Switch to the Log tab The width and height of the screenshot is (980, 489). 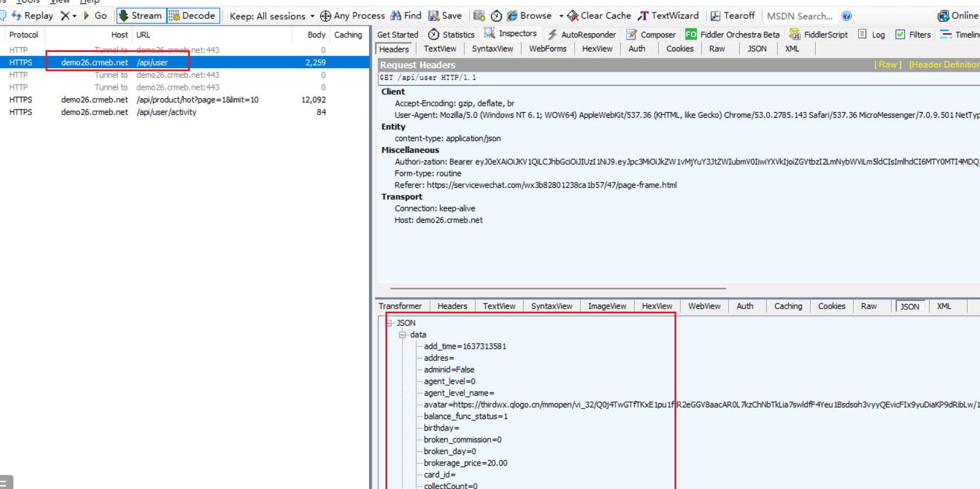[x=871, y=34]
